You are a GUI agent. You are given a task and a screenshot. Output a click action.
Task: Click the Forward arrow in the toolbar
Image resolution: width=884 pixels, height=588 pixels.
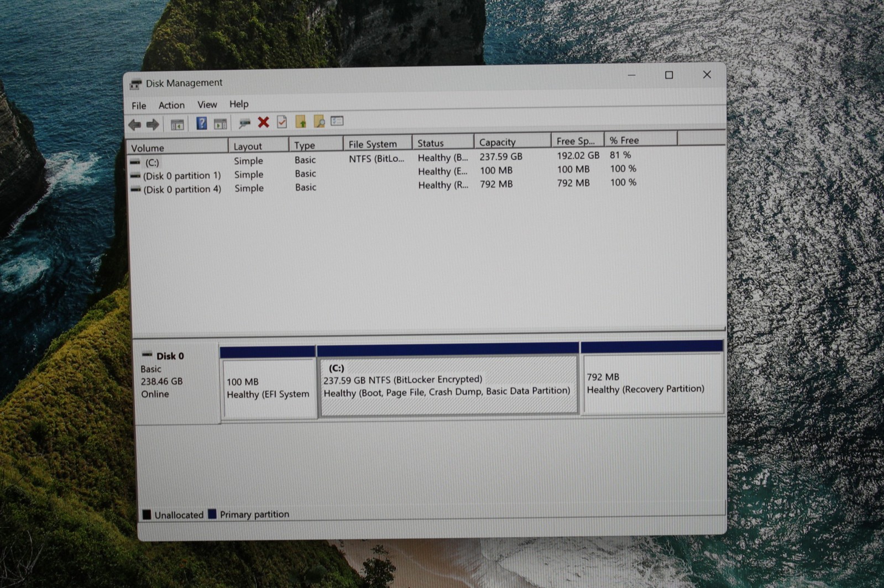(x=153, y=125)
